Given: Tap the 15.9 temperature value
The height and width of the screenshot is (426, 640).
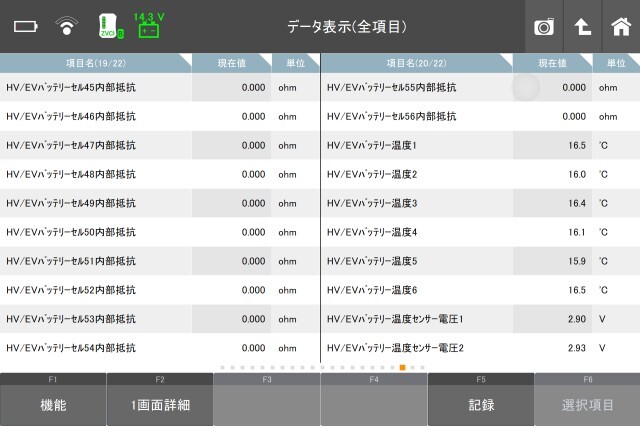Looking at the screenshot, I should point(577,261).
